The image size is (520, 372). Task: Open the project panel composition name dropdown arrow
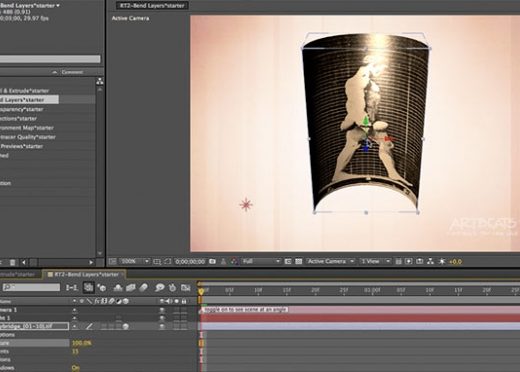click(x=58, y=5)
